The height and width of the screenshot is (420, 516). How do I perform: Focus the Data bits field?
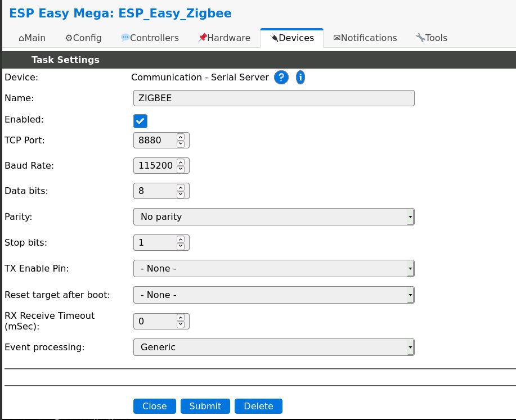[x=161, y=191]
